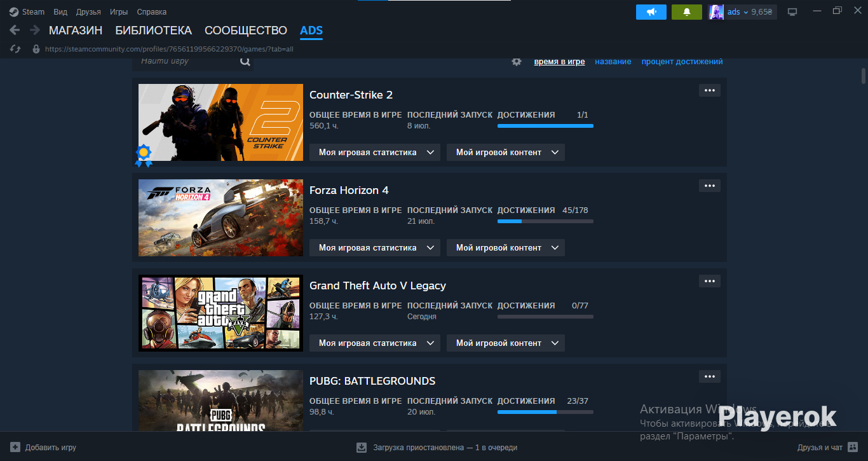Click the lock icon beside the URL

36,49
